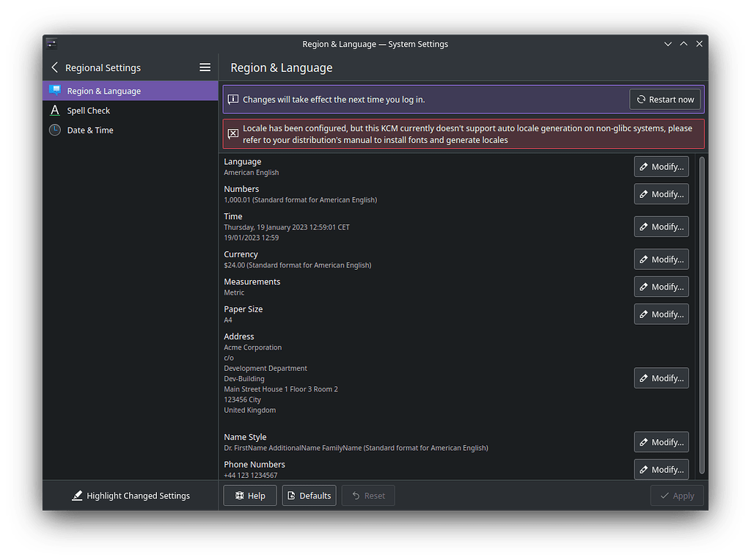751x560 pixels.
Task: Click the application icon in the titlebar corner
Action: [51, 43]
